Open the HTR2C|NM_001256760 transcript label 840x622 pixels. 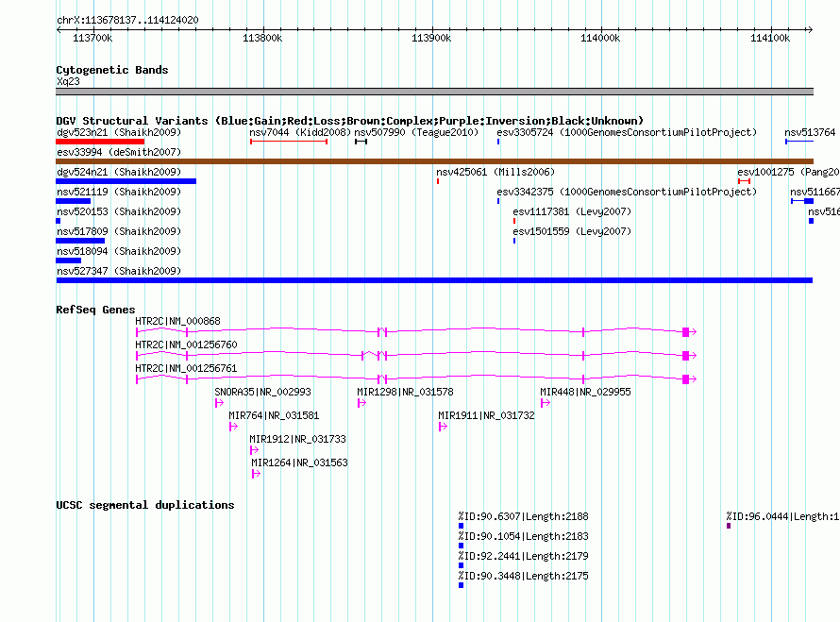[x=187, y=345]
